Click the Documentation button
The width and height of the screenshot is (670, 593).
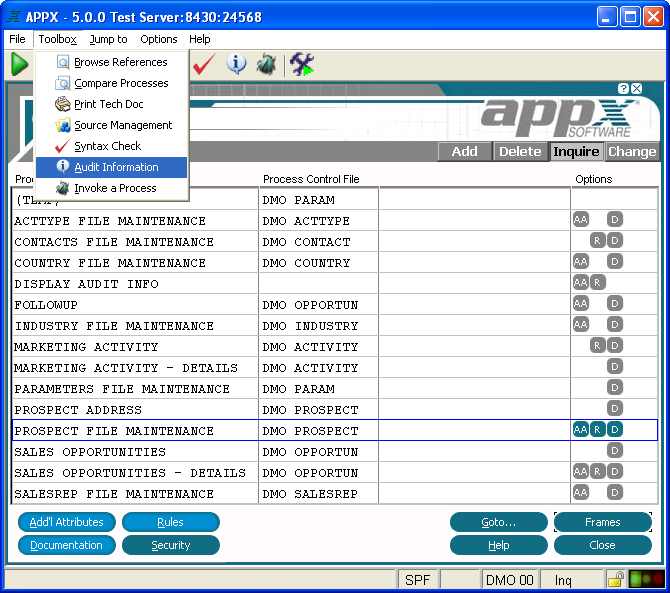pos(67,545)
